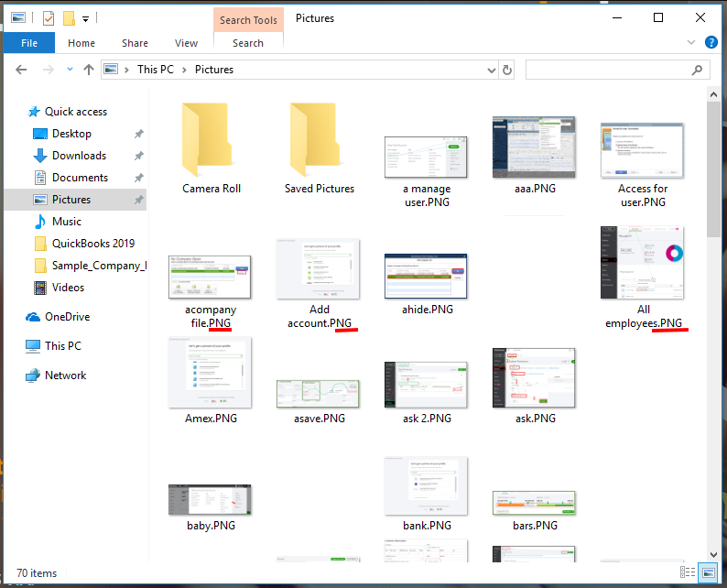Select Network in the navigation pane
727x588 pixels.
pos(65,376)
